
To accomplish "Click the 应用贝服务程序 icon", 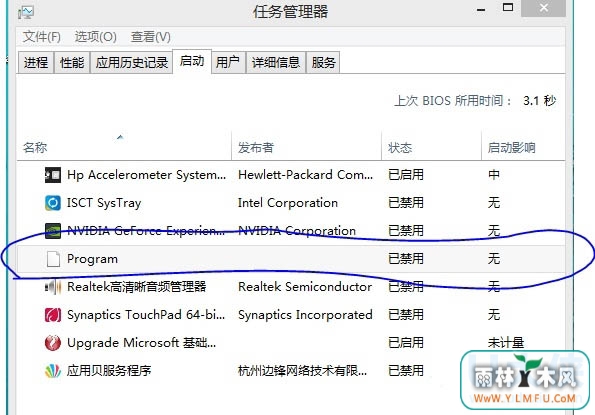I will tap(53, 371).
